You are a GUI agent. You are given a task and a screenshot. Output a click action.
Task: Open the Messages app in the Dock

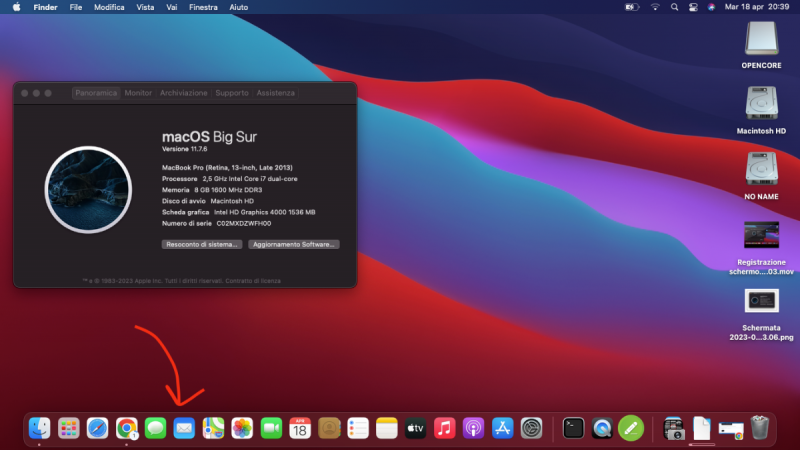click(x=155, y=428)
